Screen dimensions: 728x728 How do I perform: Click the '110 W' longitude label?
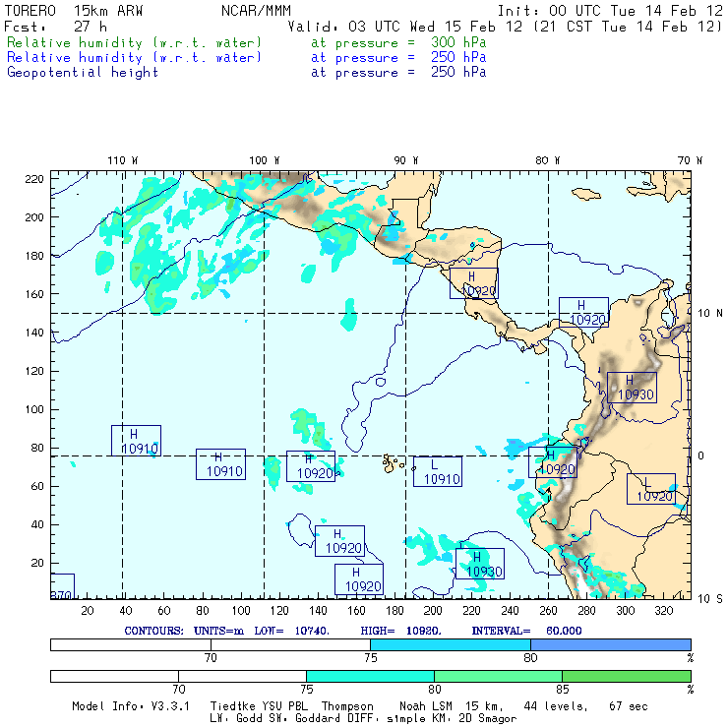point(123,160)
